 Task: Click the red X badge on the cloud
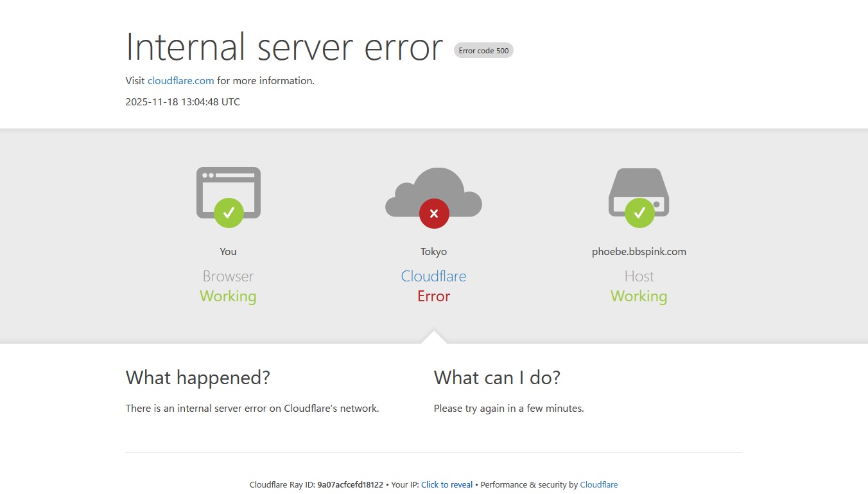434,213
